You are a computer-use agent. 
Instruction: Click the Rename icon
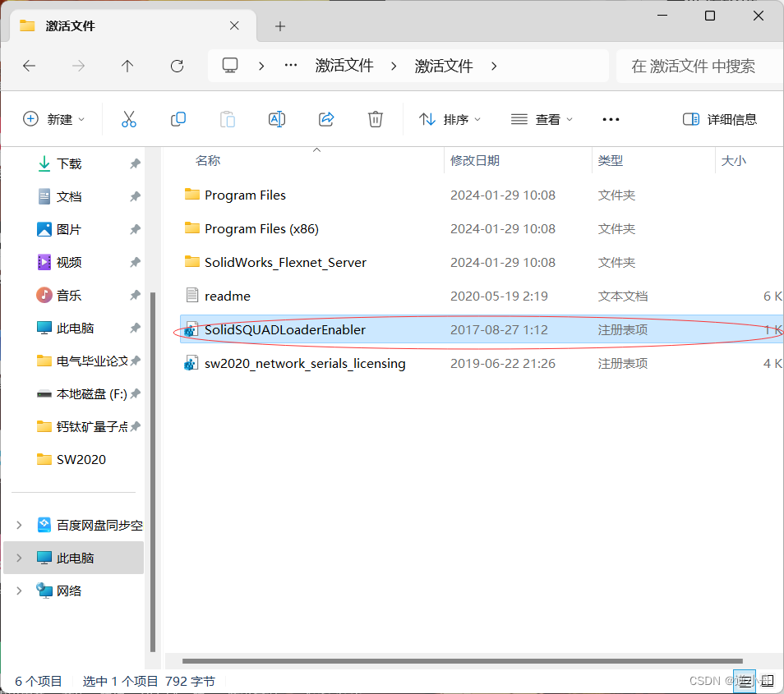click(x=276, y=119)
